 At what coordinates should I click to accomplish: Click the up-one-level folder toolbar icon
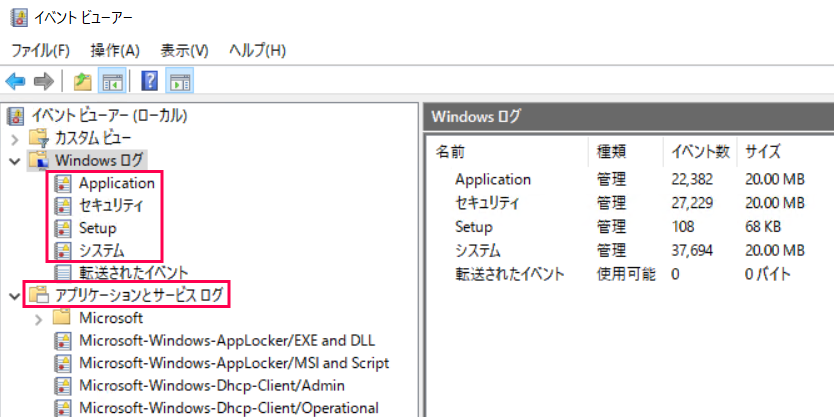(82, 81)
